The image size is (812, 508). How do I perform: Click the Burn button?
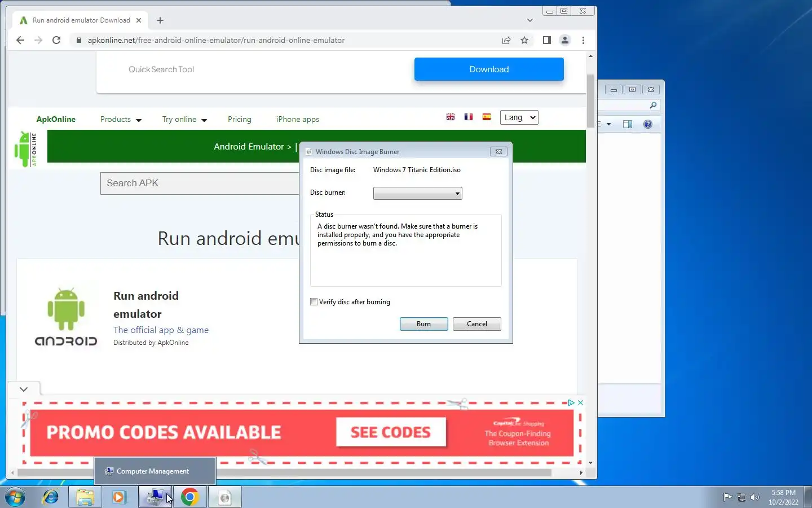coord(424,324)
